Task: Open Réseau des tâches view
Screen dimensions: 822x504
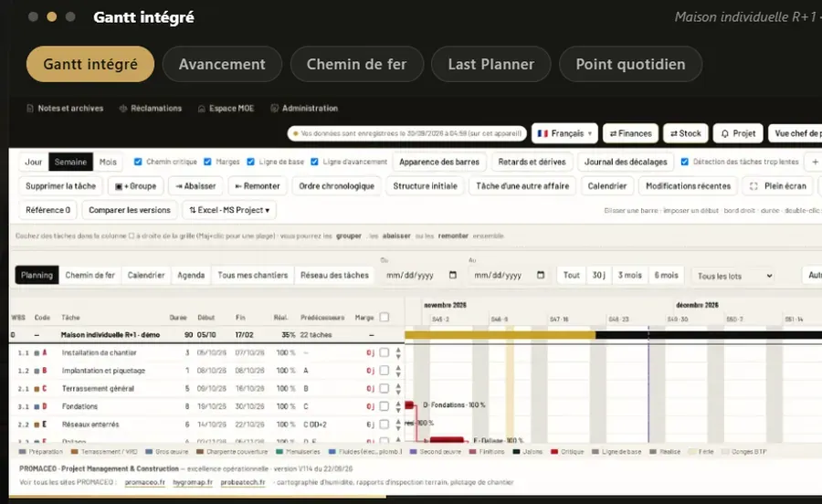Action: coord(334,275)
